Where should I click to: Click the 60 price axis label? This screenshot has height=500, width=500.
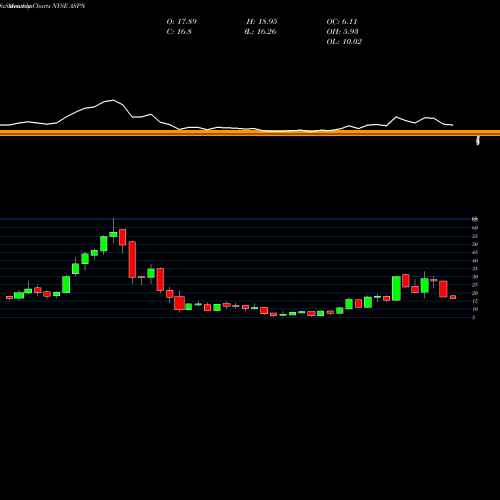pyautogui.click(x=475, y=228)
